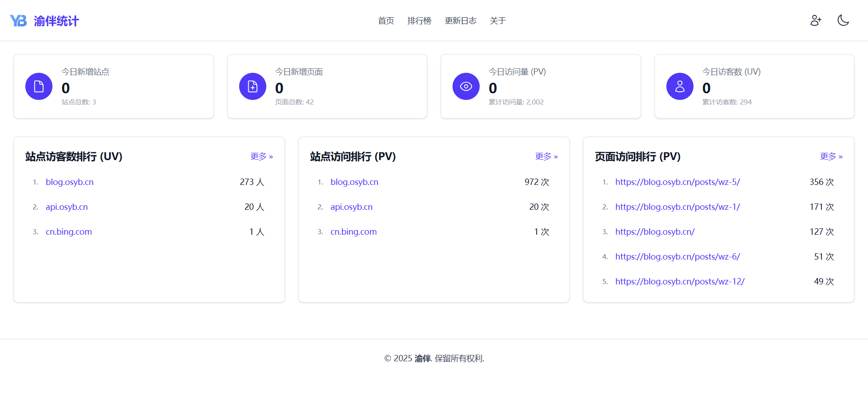
Task: Toggle dark mode with moon icon
Action: click(843, 20)
